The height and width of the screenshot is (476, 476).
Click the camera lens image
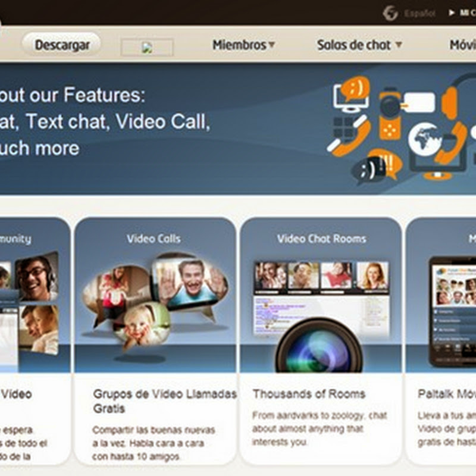point(319,346)
